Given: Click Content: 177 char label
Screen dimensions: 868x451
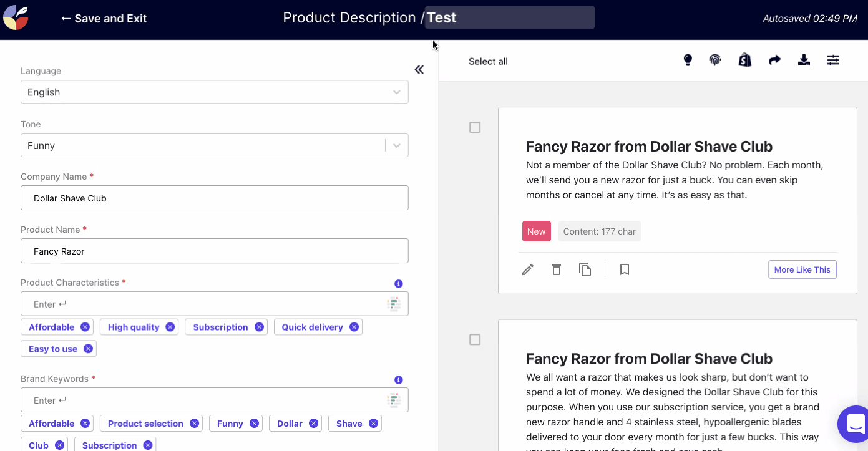Looking at the screenshot, I should pos(600,231).
